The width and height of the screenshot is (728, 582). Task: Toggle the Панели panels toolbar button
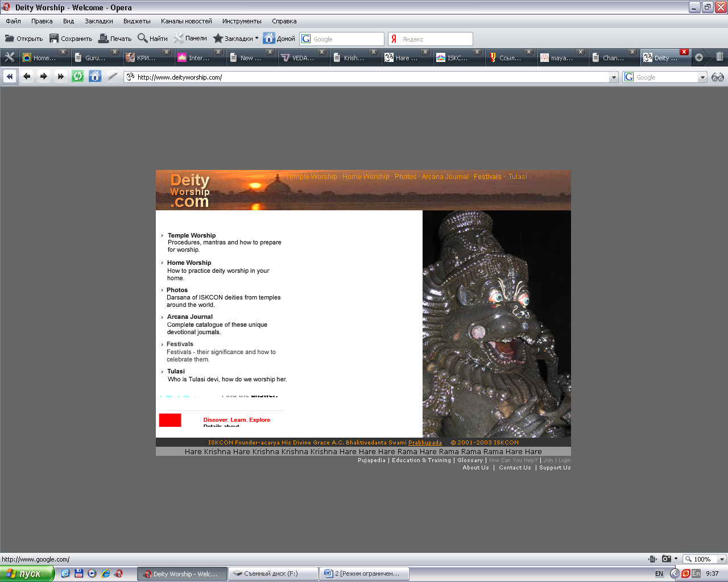191,39
